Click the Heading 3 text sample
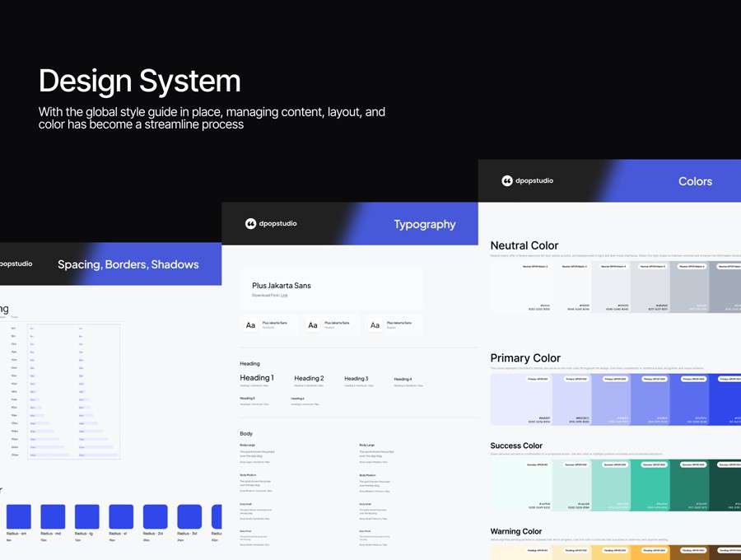 tap(356, 379)
